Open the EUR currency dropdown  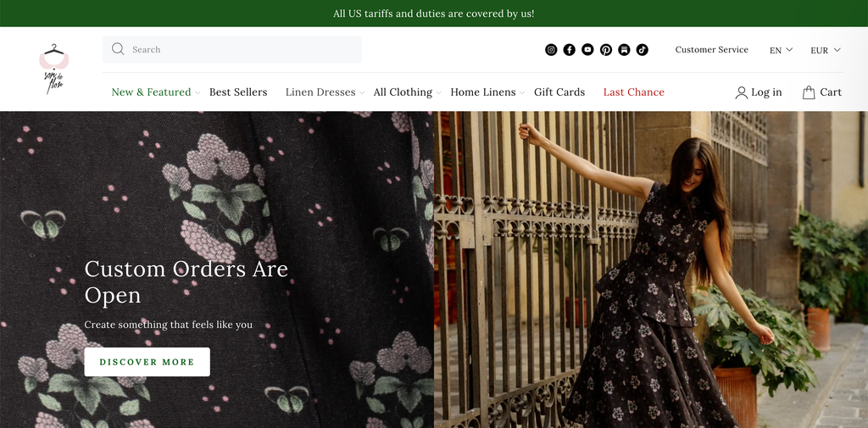tap(826, 50)
